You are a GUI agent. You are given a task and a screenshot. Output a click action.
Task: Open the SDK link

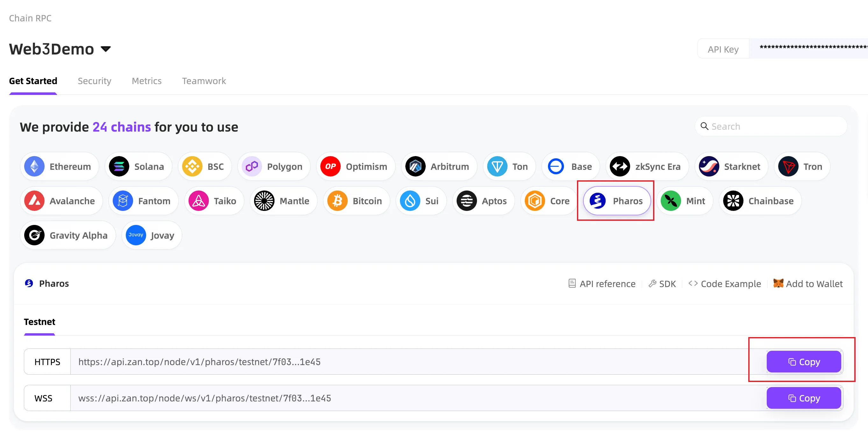click(662, 284)
